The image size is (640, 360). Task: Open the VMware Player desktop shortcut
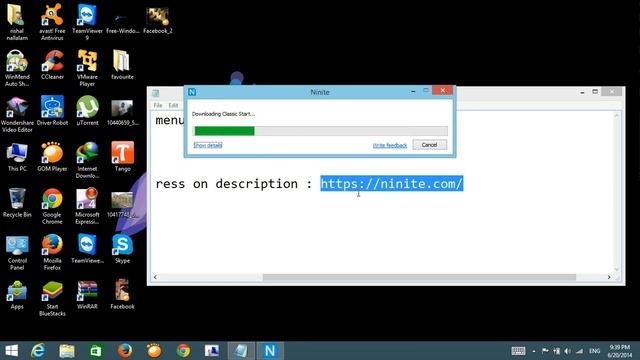click(x=87, y=68)
